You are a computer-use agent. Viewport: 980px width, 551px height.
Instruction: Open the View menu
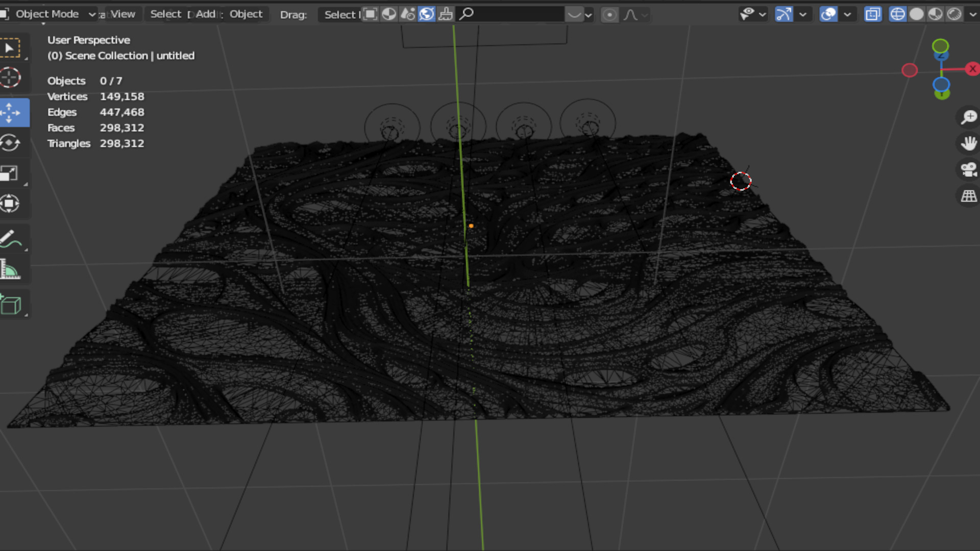(x=123, y=14)
